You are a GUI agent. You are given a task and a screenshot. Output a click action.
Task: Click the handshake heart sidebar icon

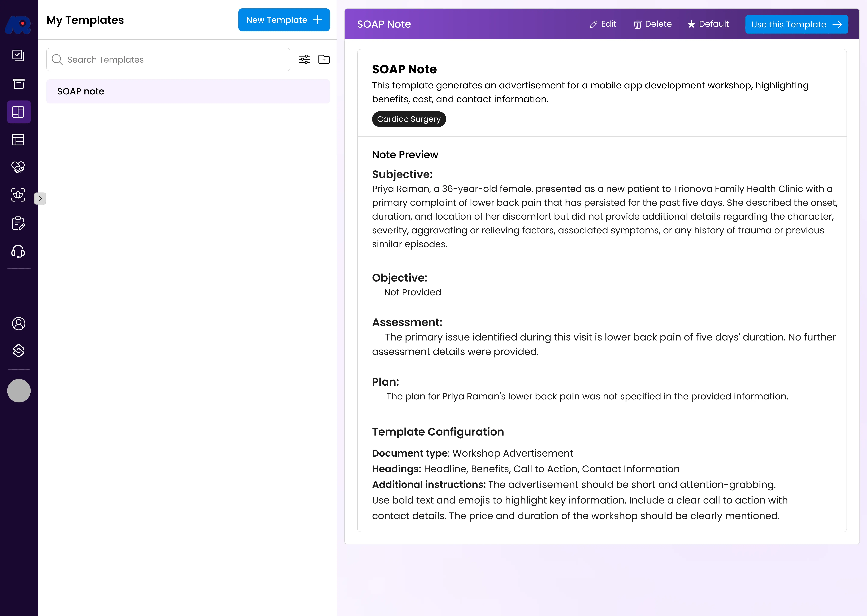(x=18, y=167)
